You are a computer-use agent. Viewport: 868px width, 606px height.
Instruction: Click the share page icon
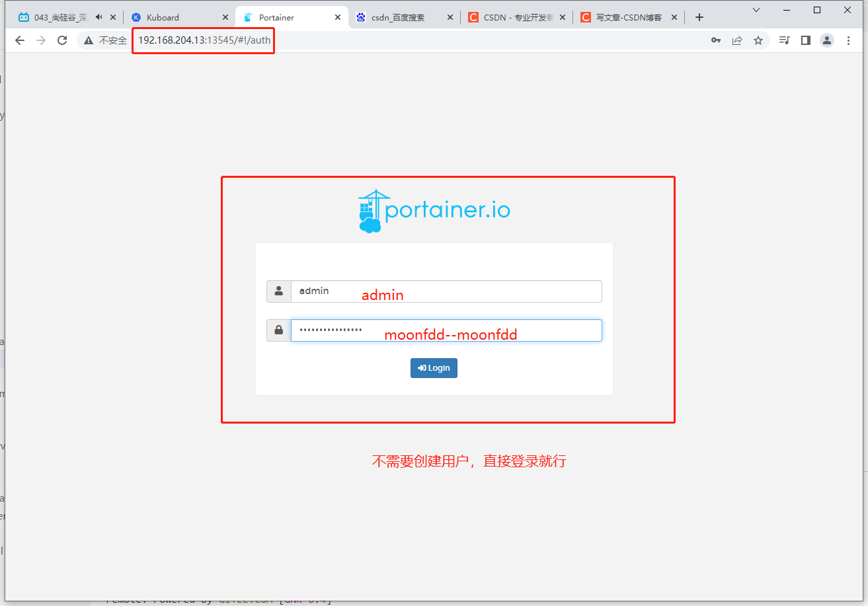point(737,40)
